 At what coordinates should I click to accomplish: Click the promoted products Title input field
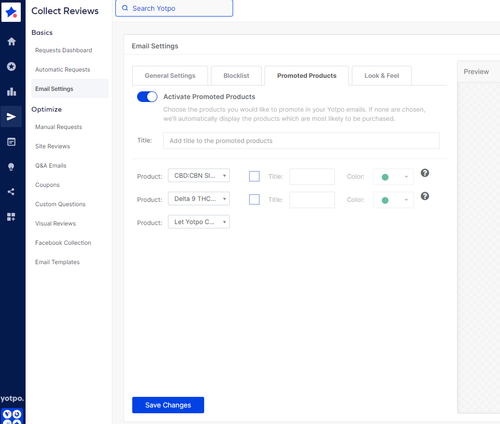pyautogui.click(x=301, y=141)
